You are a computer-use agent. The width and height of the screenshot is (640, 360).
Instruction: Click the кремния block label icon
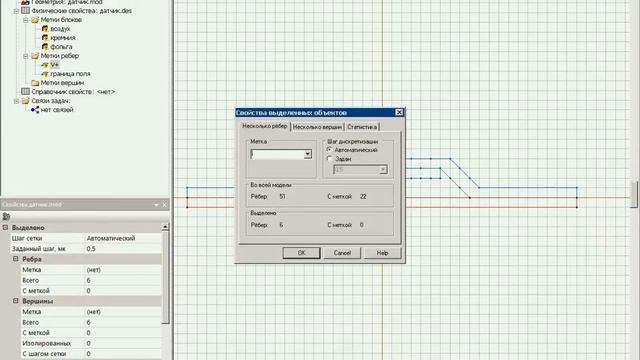45,38
